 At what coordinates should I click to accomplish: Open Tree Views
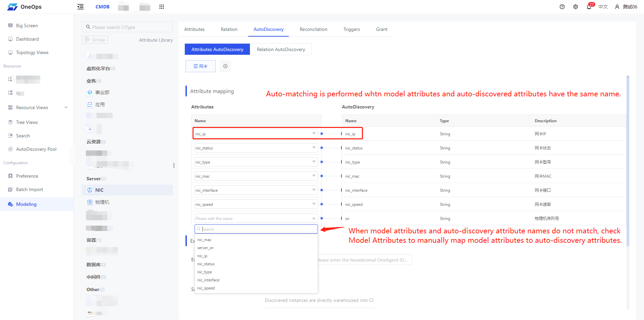(x=27, y=122)
